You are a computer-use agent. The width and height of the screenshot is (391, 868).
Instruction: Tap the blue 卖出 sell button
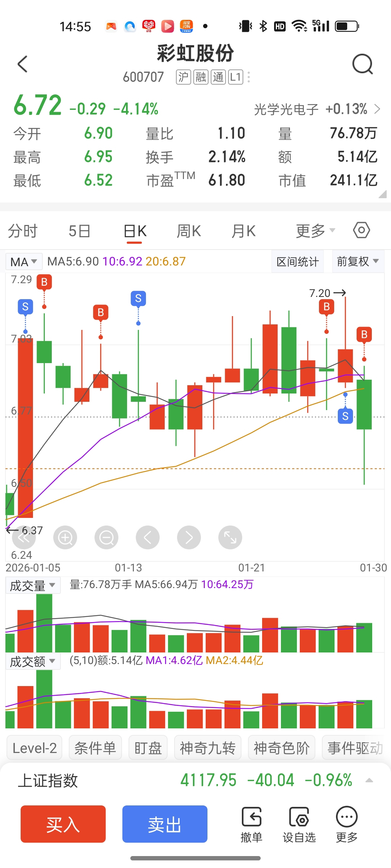tap(165, 824)
